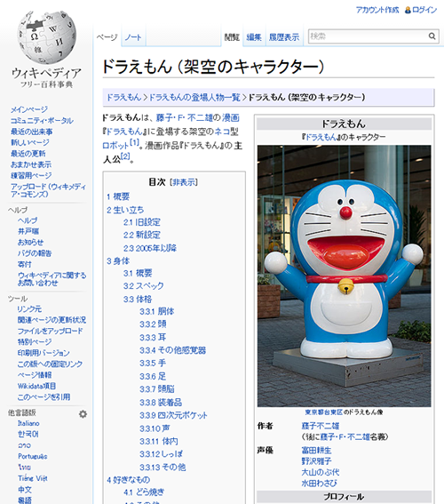This screenshot has height=504, width=444.
Task: Open 東京都台東区 caption link
Action: 323,412
